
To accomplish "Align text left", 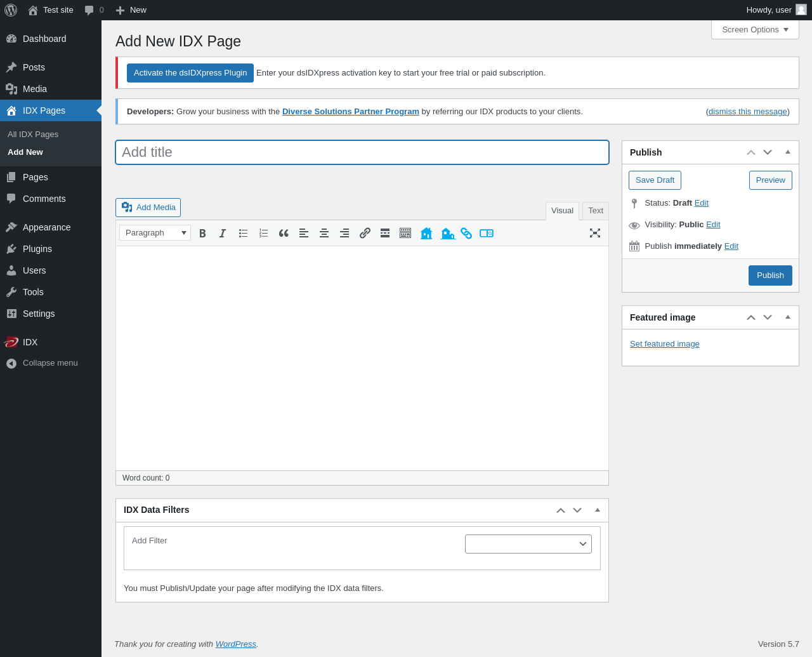I will point(304,233).
